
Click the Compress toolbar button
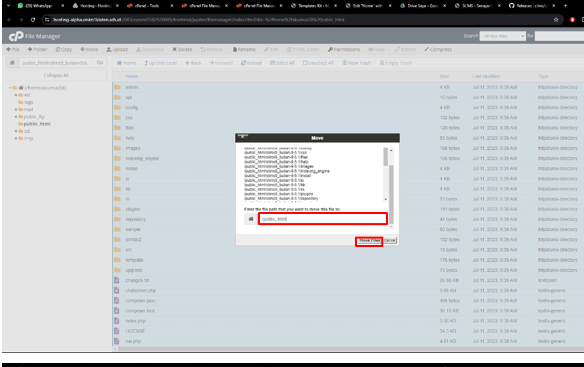438,50
